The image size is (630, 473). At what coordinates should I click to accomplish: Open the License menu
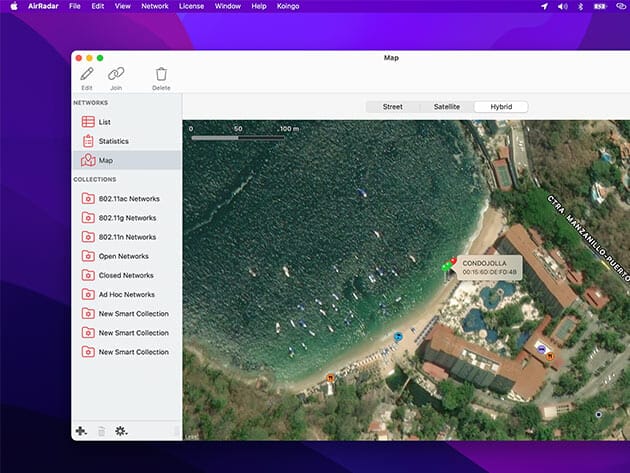pos(191,6)
